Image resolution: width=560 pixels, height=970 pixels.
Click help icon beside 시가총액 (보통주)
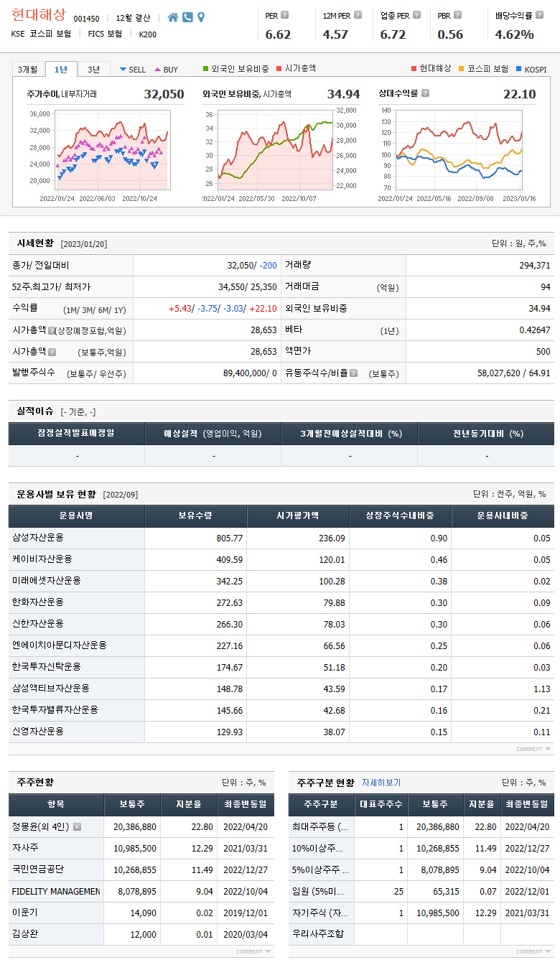coord(52,351)
